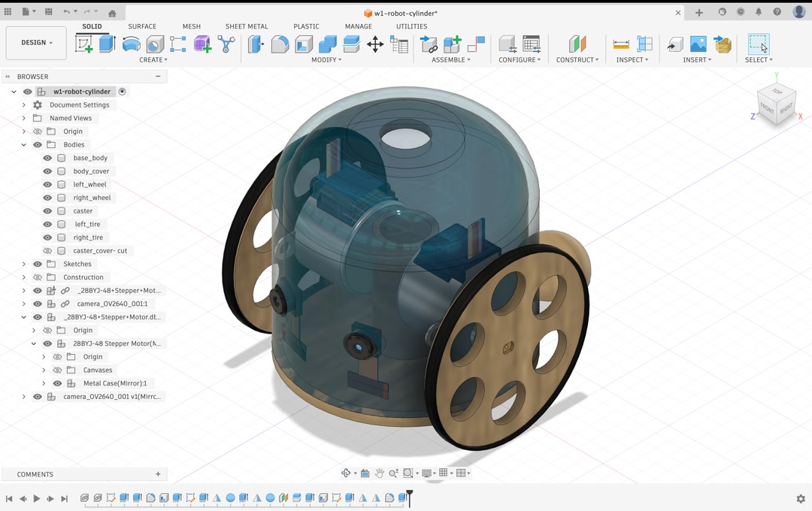Select the Measure tool

[621, 44]
